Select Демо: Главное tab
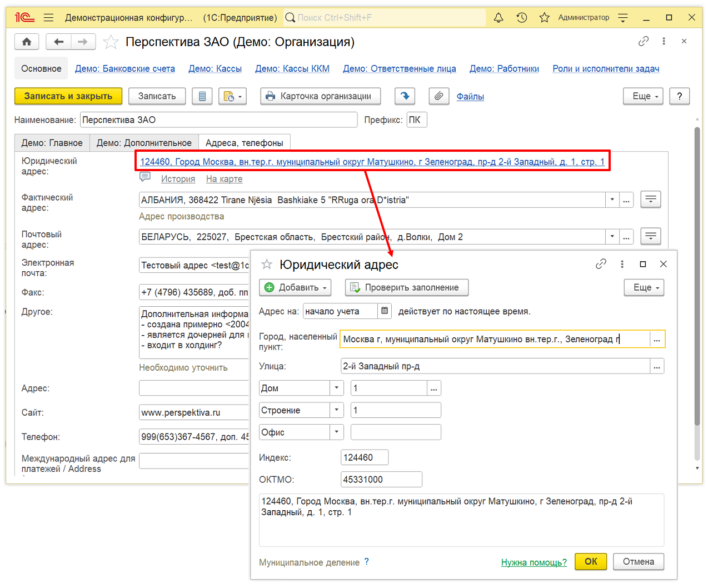The image size is (708, 588). 52,143
